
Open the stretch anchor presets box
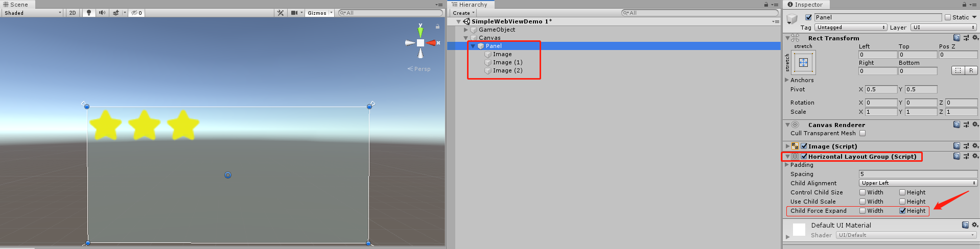pyautogui.click(x=804, y=63)
